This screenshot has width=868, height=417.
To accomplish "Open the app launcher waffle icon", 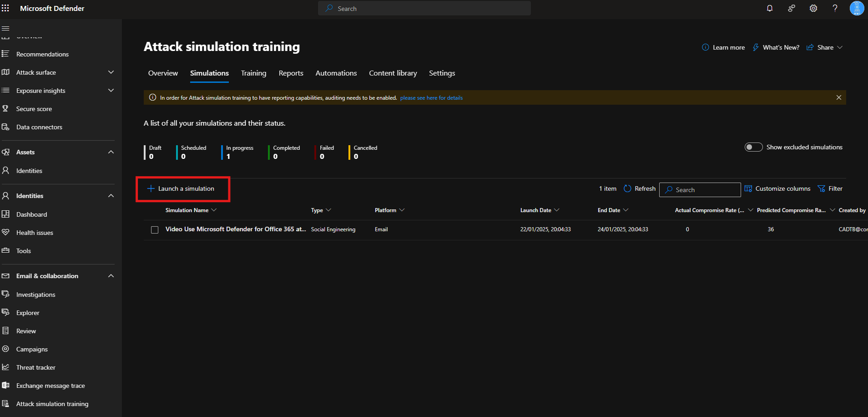I will point(5,8).
